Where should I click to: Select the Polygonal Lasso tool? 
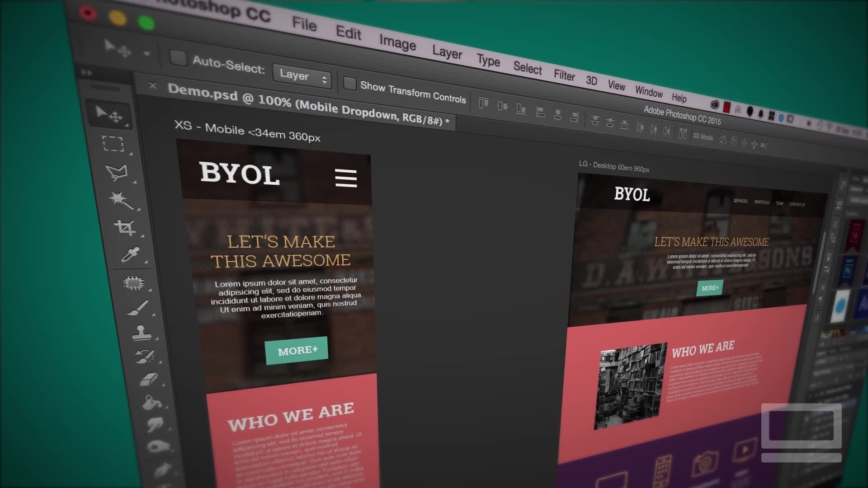coord(117,172)
